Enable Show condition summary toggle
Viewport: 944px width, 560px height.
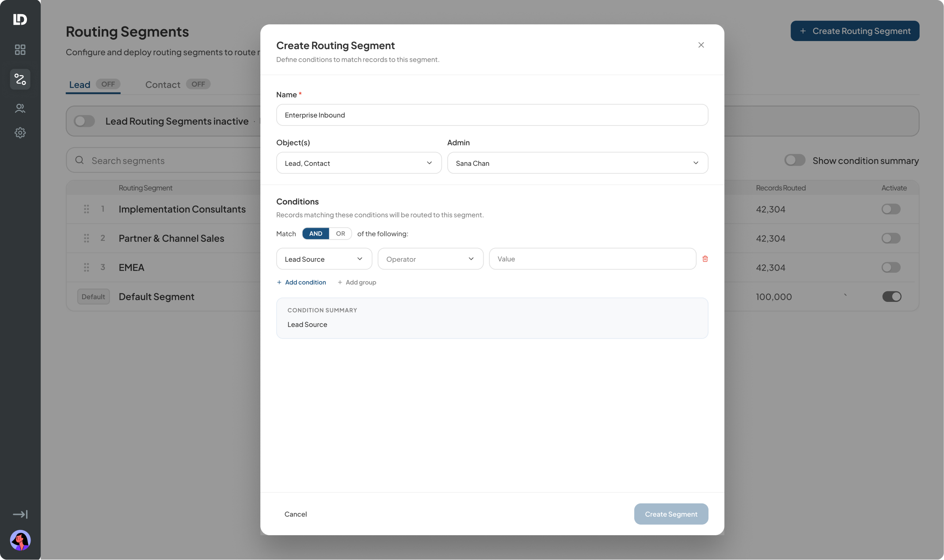[795, 160]
